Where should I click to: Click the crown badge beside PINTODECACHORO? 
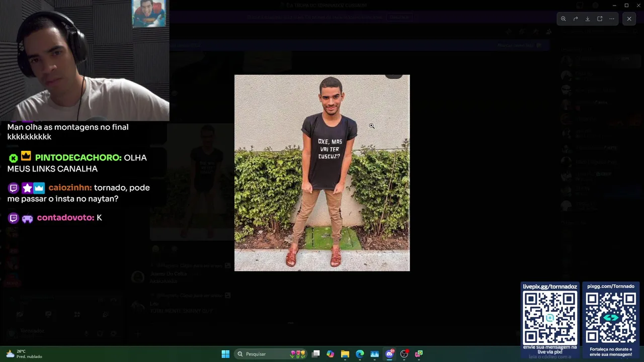26,156
